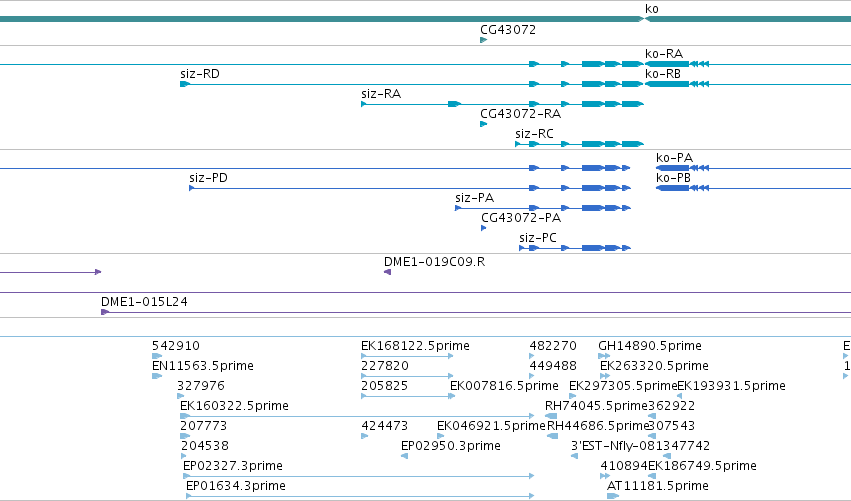Click the EP02950.3prime reverse arrow glyph
Image resolution: width=851 pixels, height=501 pixels.
(404, 456)
